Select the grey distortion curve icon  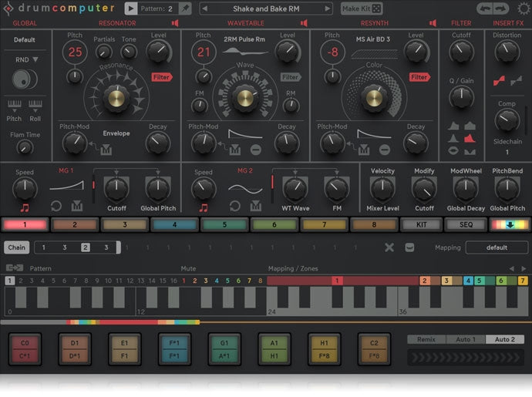pyautogui.click(x=516, y=81)
